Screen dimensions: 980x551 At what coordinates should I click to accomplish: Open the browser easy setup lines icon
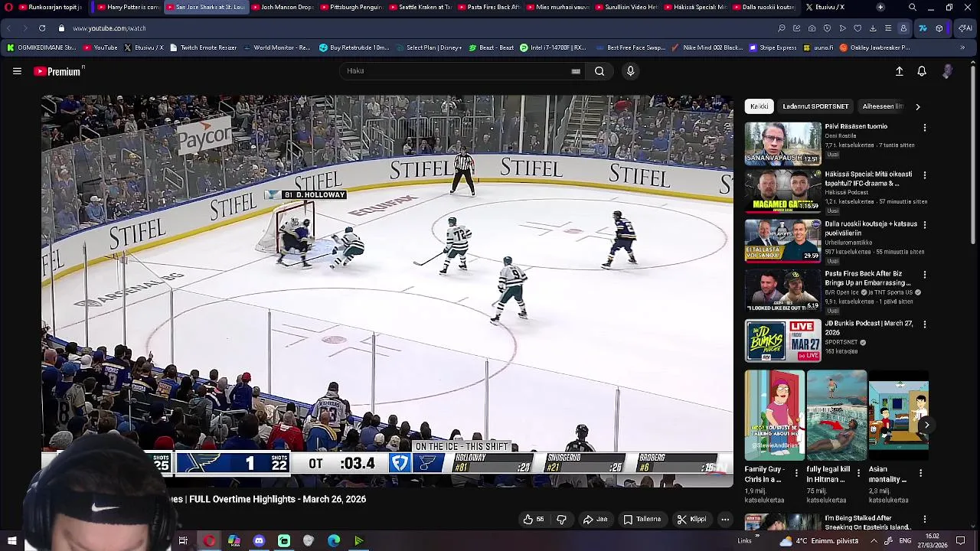pyautogui.click(x=888, y=28)
